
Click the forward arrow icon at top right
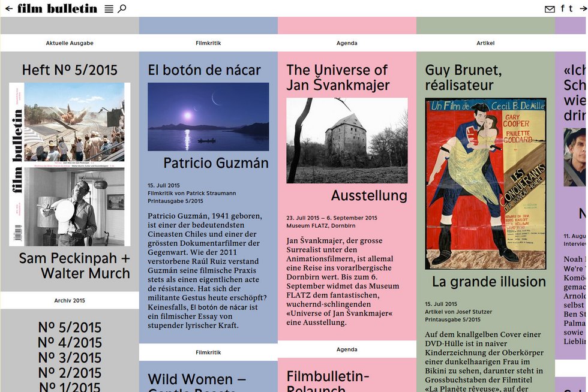(x=583, y=8)
